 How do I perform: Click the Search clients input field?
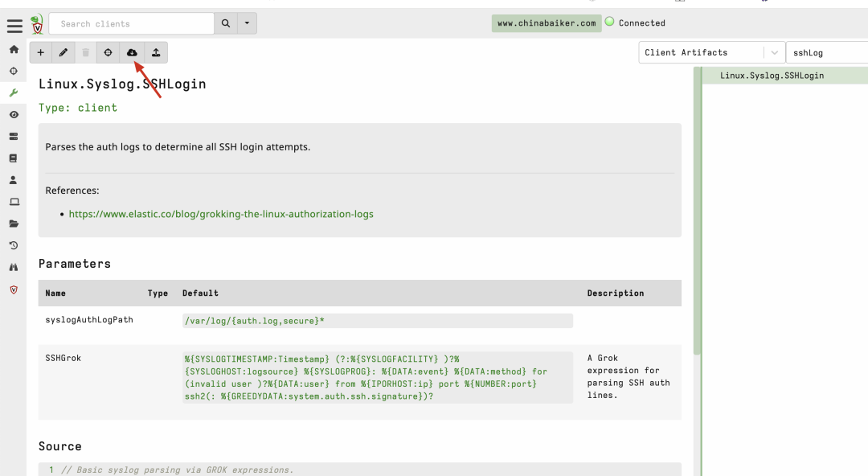coord(132,23)
